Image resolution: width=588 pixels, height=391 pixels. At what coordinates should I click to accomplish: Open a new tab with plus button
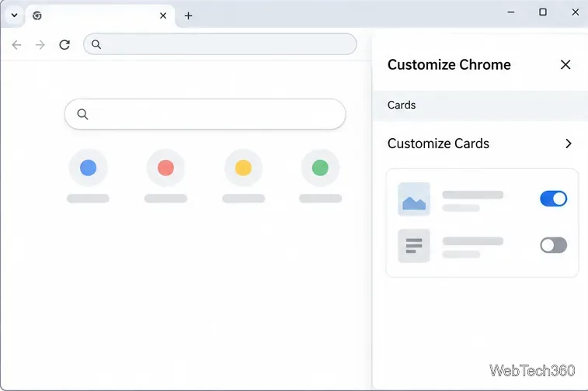coord(188,16)
